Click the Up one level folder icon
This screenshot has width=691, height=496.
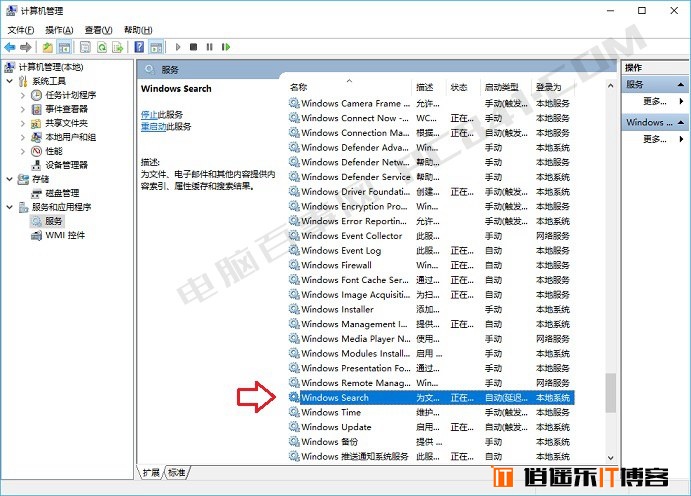tap(48, 47)
